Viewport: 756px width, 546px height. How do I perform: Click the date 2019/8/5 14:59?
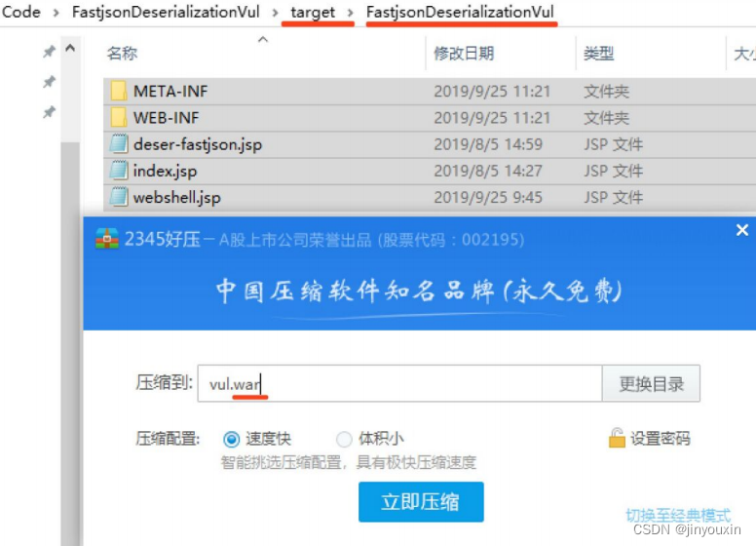click(x=488, y=144)
